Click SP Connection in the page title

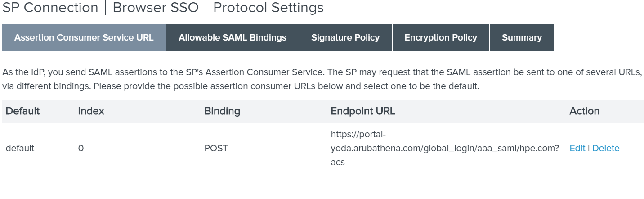[x=50, y=8]
